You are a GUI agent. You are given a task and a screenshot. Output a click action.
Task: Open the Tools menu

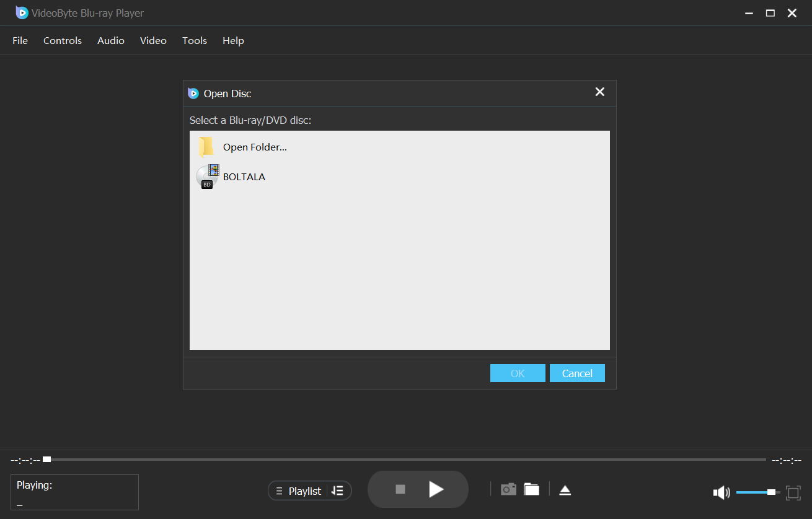(x=194, y=40)
